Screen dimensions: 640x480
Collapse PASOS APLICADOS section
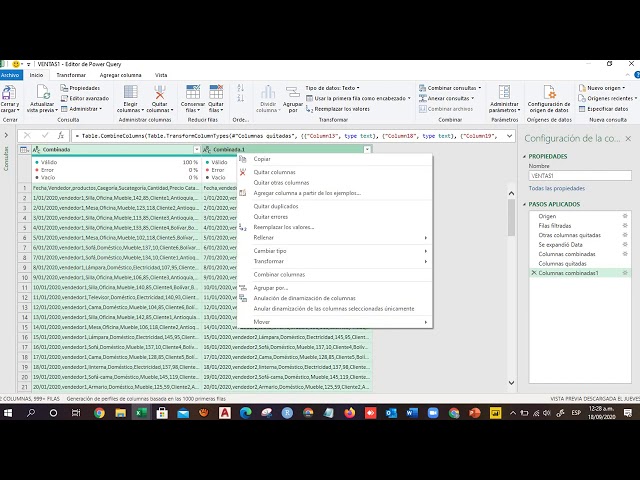pos(524,204)
